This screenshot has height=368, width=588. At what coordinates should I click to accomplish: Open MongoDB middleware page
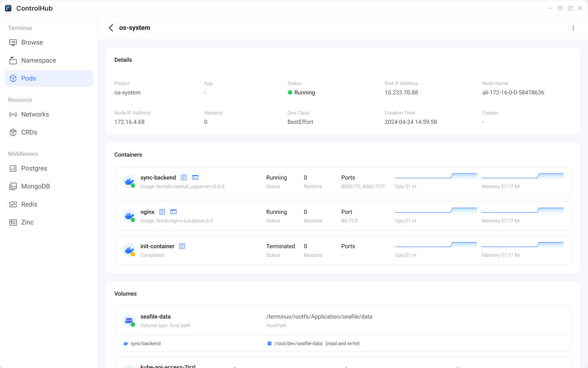coord(35,186)
